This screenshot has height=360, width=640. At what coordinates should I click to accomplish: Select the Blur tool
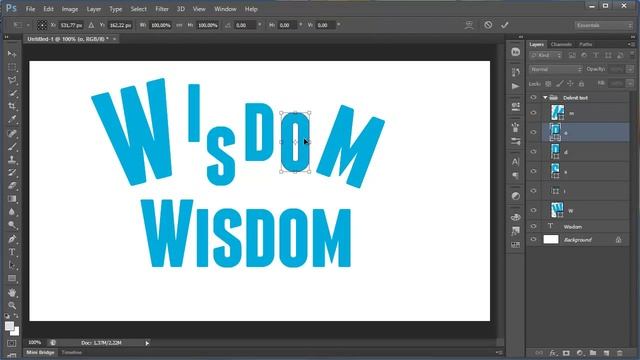pos(12,212)
